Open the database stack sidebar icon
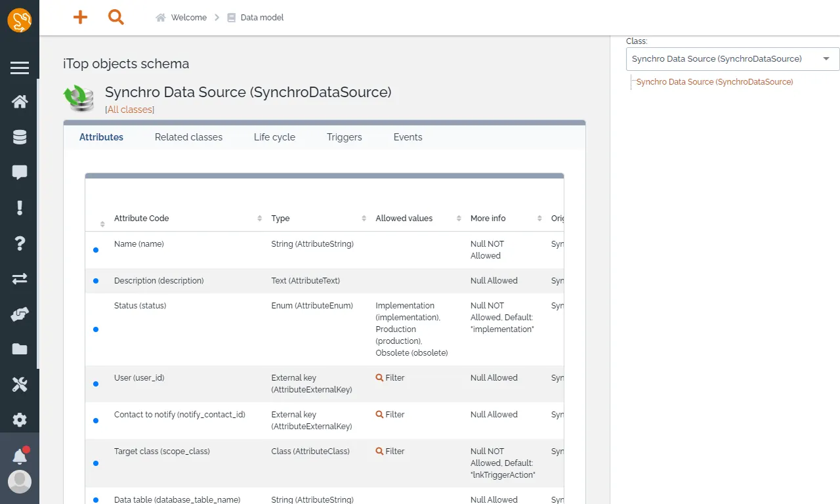The width and height of the screenshot is (840, 504). coord(20,137)
